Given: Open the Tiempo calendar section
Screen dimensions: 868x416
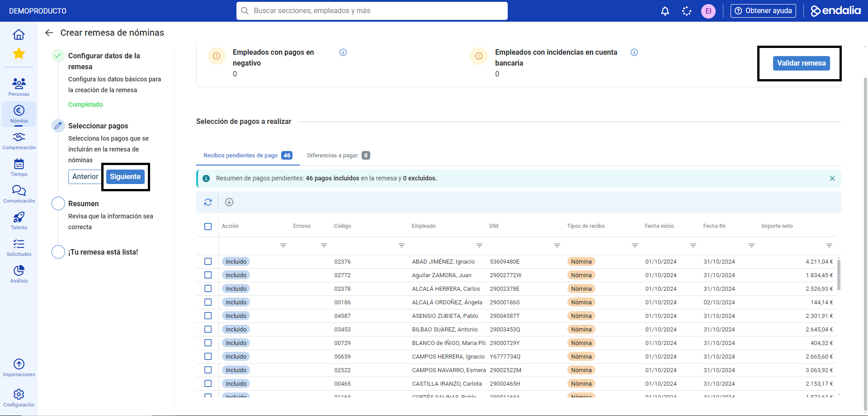Looking at the screenshot, I should pyautogui.click(x=19, y=167).
